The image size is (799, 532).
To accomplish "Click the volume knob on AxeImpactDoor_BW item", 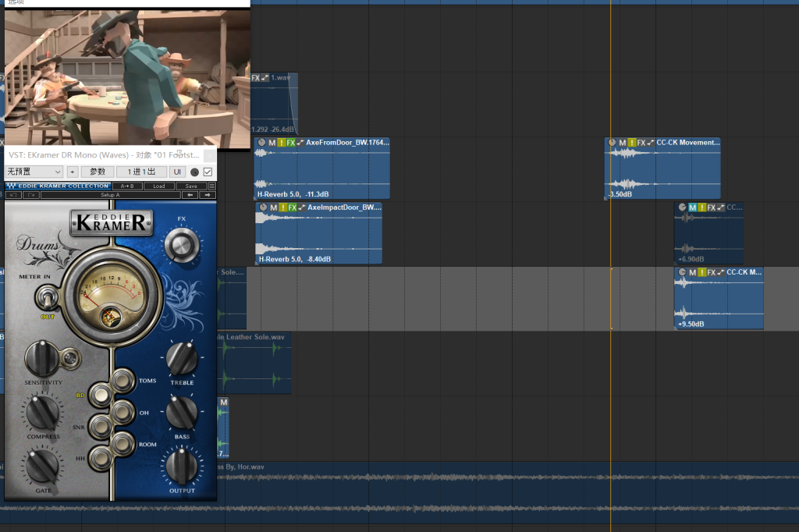I will pos(264,207).
